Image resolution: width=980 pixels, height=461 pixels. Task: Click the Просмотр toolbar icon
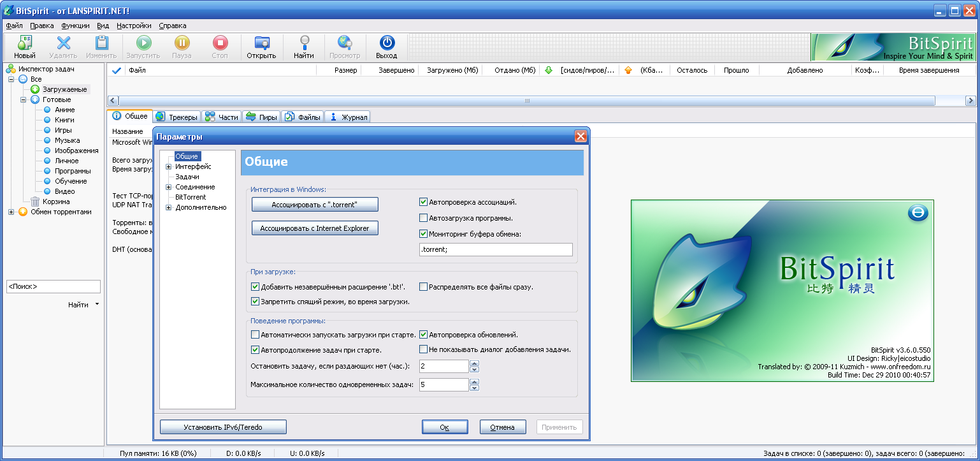345,43
